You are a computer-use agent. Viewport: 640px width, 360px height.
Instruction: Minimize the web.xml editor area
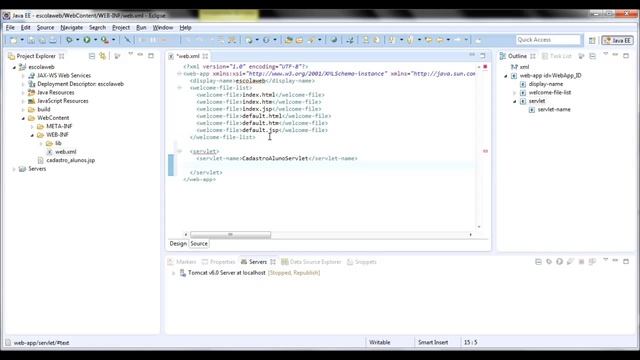point(472,55)
